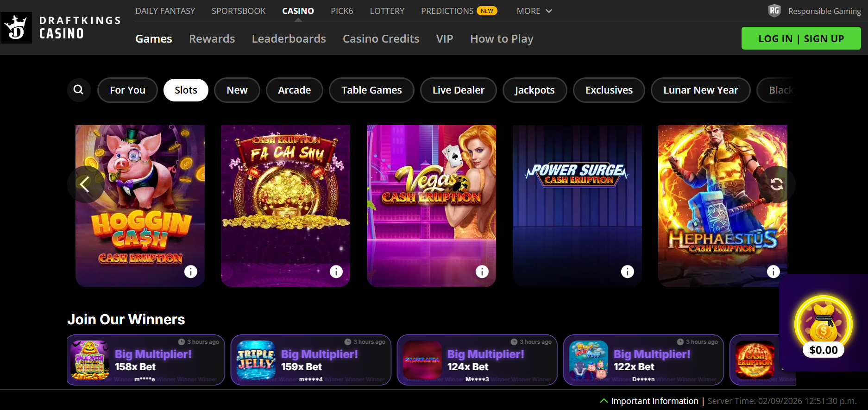Open the Rewards tab
Image resolution: width=868 pixels, height=410 pixels.
pos(212,39)
